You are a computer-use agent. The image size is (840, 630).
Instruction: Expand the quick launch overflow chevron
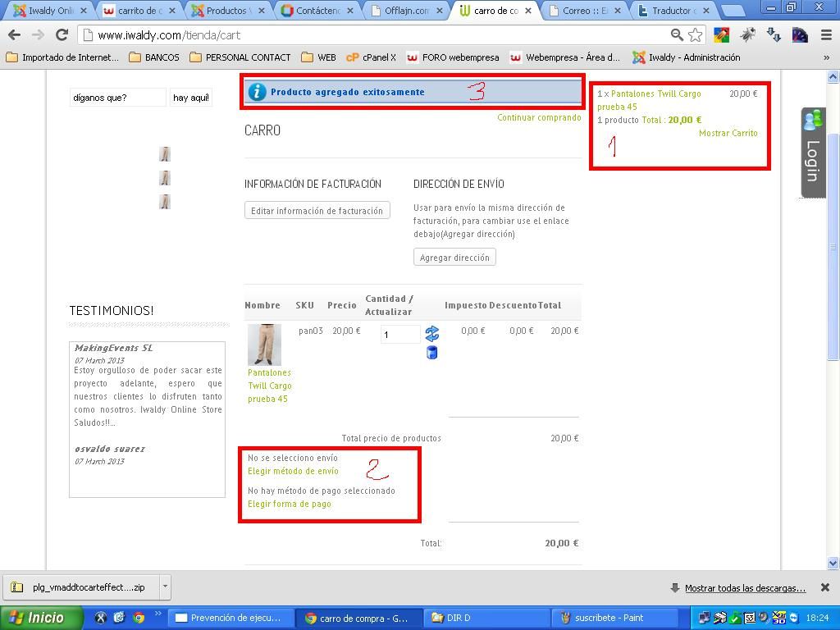pos(158,614)
